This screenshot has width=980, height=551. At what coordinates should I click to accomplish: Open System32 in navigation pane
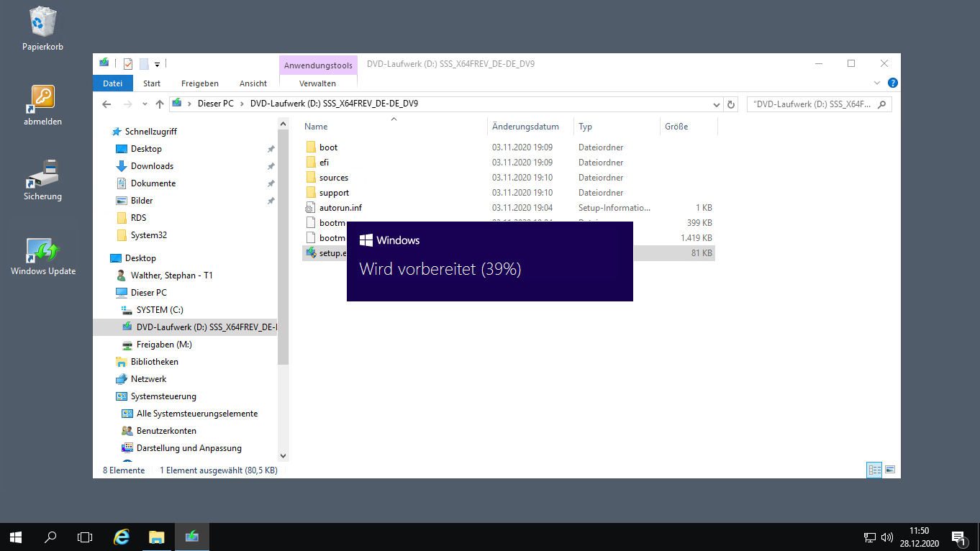149,235
